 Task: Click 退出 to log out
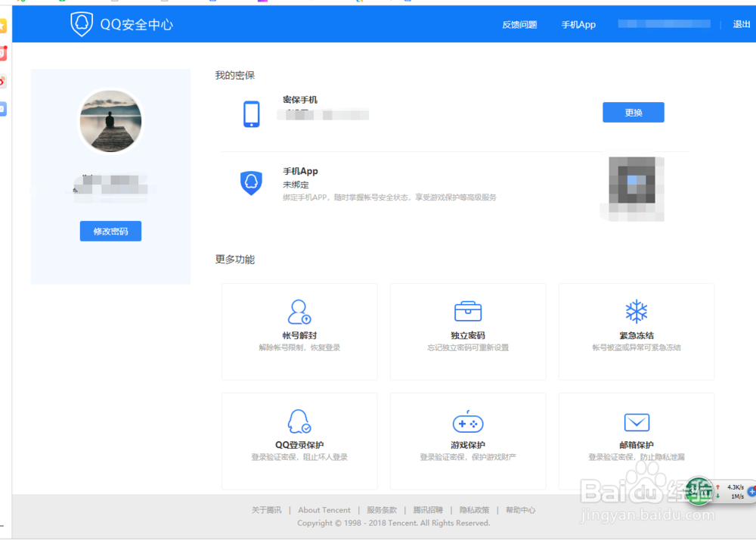(x=741, y=25)
